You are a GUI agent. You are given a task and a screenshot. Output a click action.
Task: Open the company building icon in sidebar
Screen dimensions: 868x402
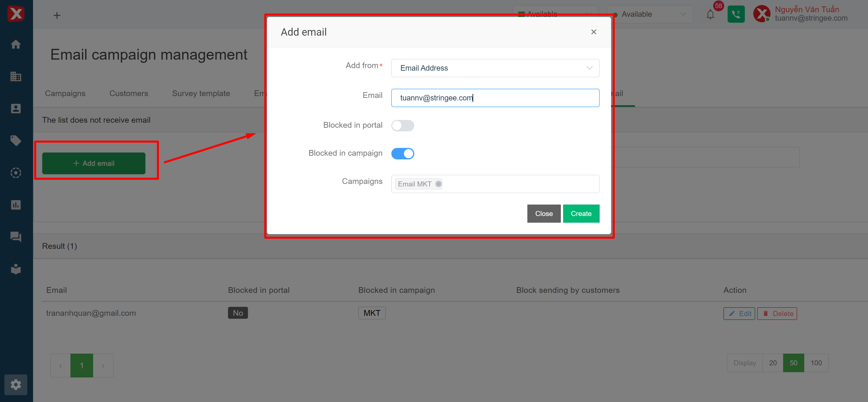tap(16, 77)
